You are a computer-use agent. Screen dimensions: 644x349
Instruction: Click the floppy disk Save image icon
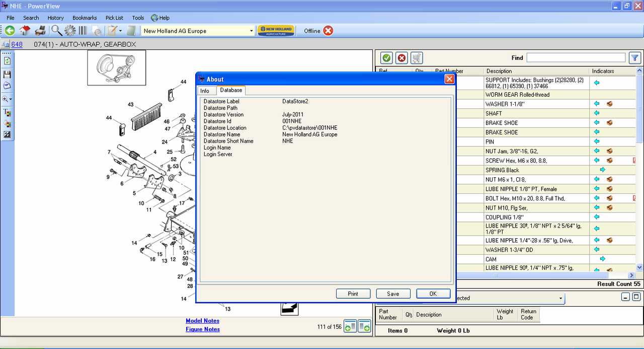tap(7, 74)
